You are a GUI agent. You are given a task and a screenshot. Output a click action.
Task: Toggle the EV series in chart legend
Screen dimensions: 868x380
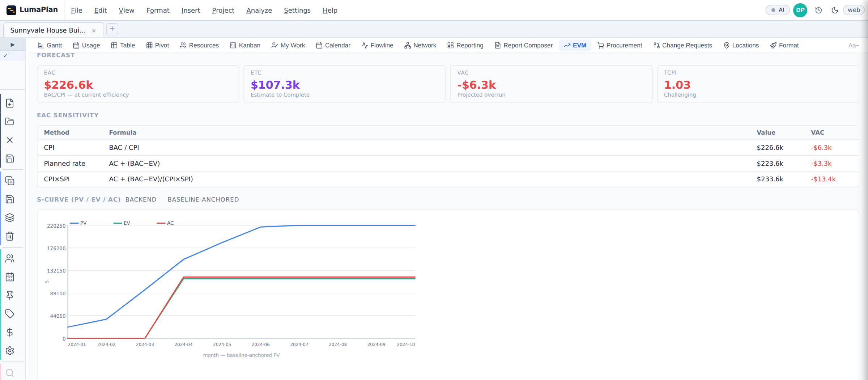(122, 223)
